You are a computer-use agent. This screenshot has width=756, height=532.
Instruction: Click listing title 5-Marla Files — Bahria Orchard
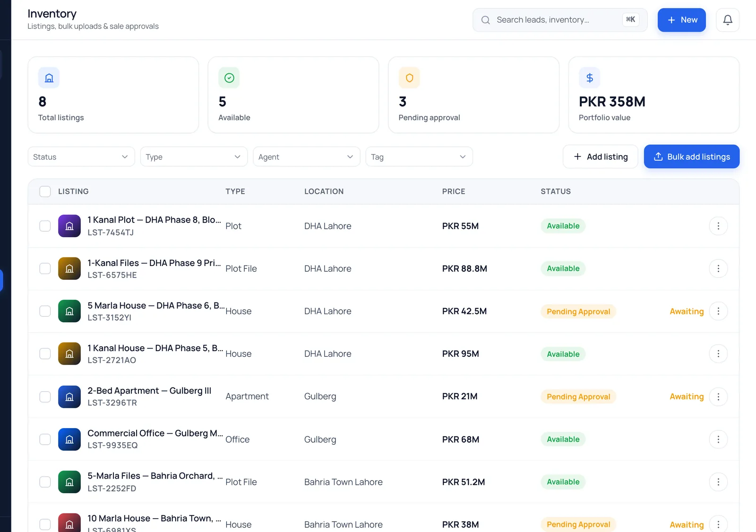(155, 476)
